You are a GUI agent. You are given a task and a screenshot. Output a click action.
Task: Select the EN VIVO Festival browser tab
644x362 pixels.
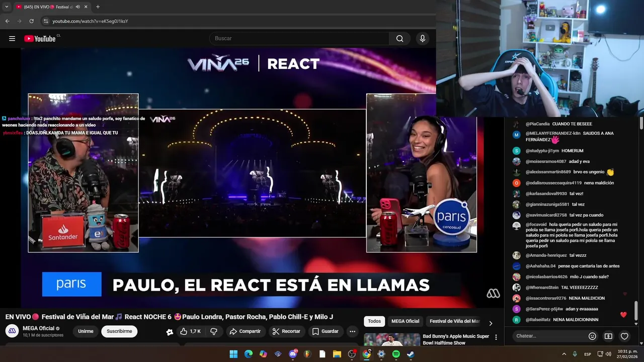click(51, 7)
